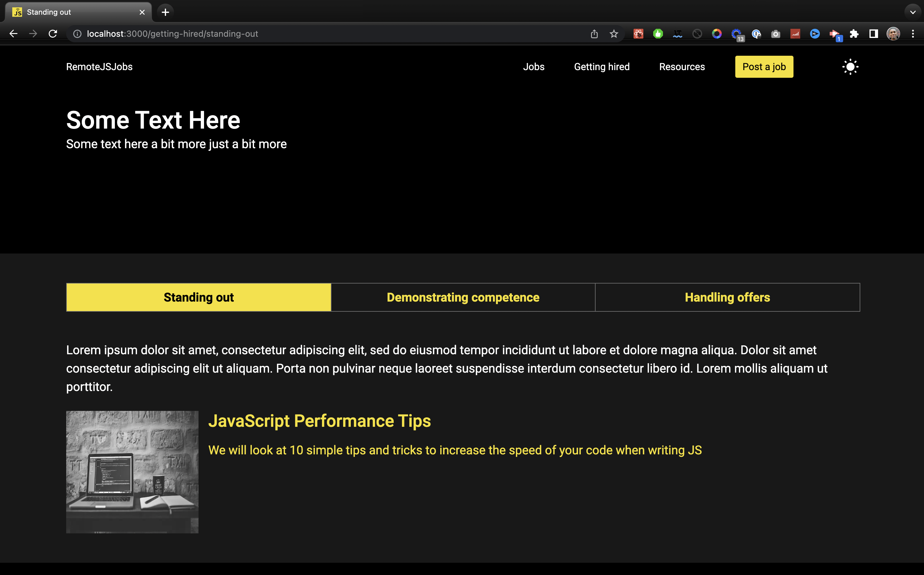The width and height of the screenshot is (924, 575).
Task: Open the camera screenshot extension
Action: [776, 34]
